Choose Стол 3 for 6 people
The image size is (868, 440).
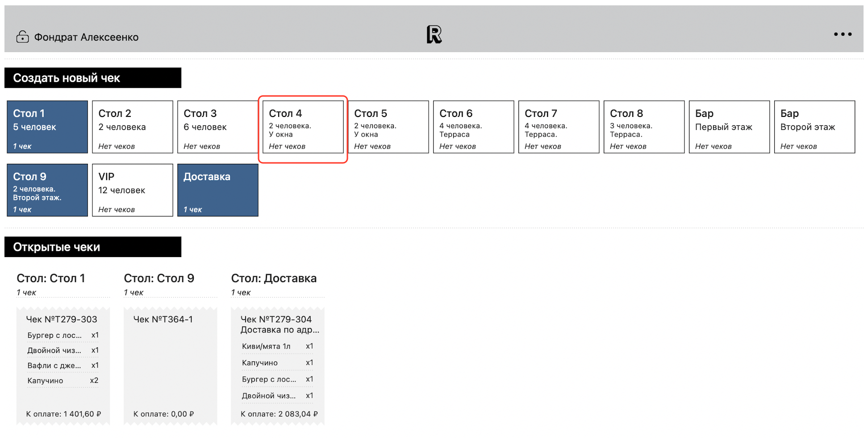(217, 127)
